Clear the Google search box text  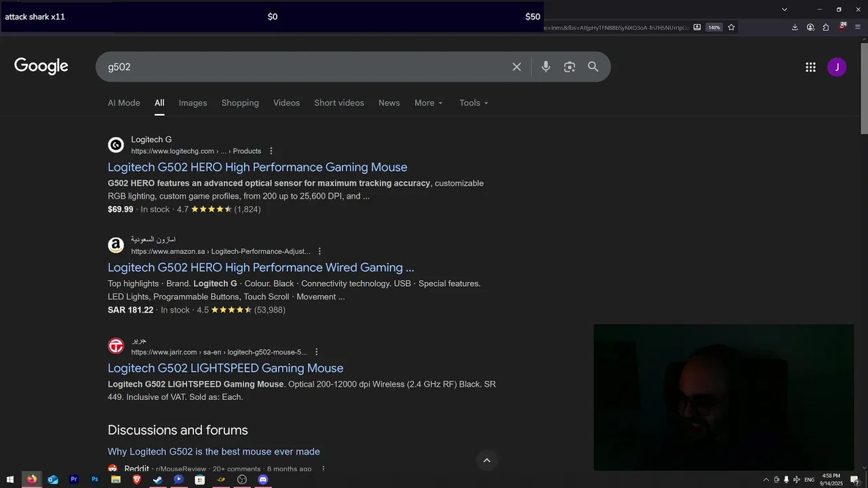tap(517, 67)
